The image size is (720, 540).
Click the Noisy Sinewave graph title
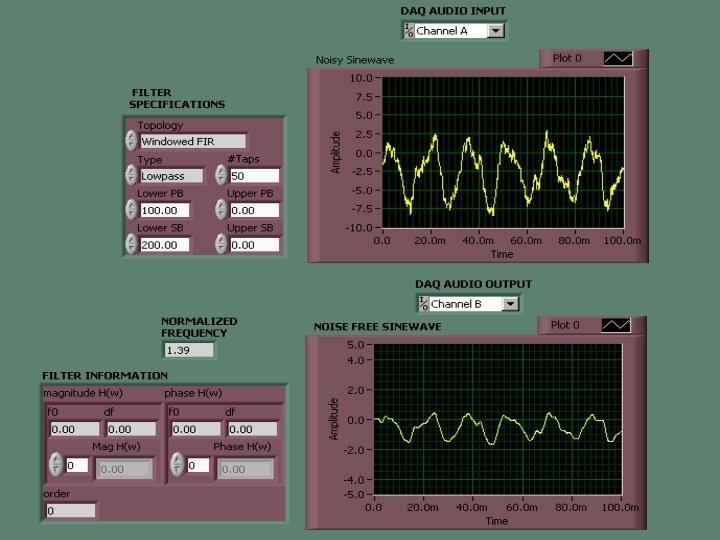coord(354,60)
